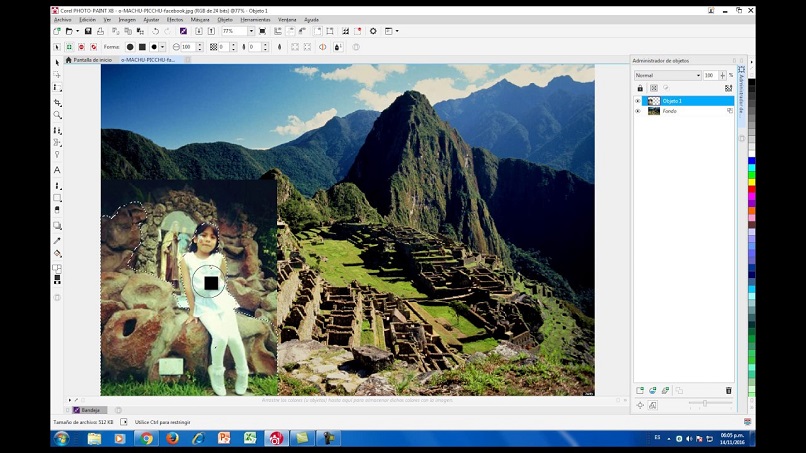The width and height of the screenshot is (806, 453).
Task: Open the zoom level dropdown
Action: [x=251, y=31]
